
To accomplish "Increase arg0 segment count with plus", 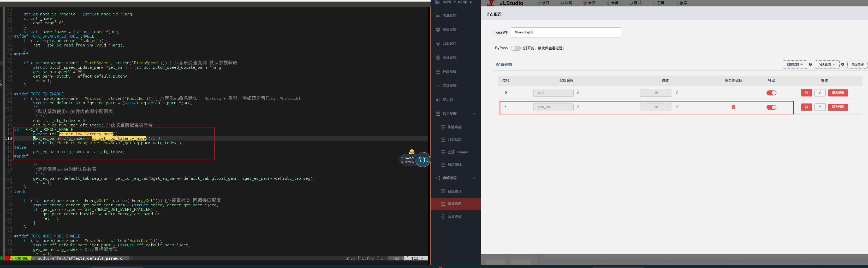I will (668, 93).
